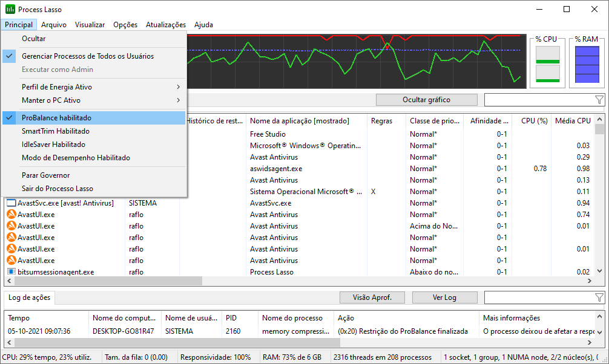Image resolution: width=609 pixels, height=364 pixels.
Task: Open the Atualizações menu
Action: pyautogui.click(x=166, y=24)
